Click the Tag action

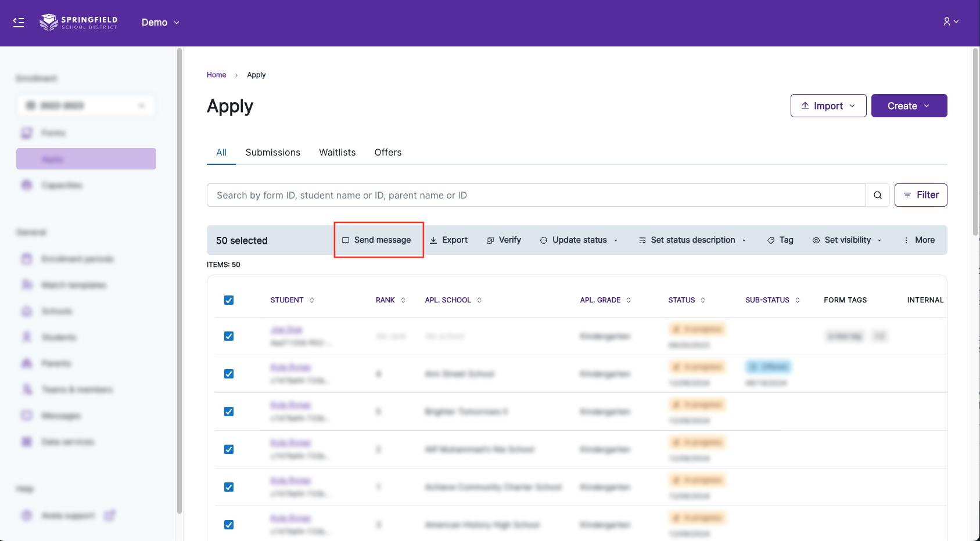[x=780, y=240]
